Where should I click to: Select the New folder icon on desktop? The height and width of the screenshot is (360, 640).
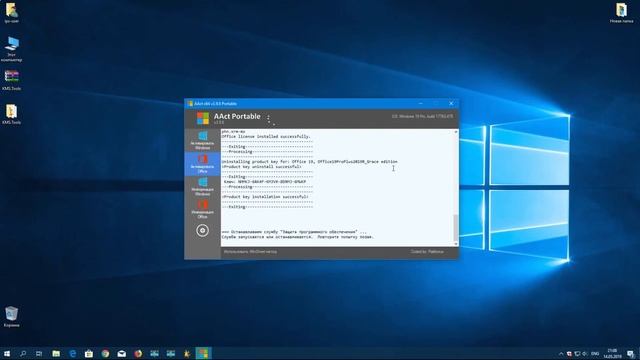pos(622,13)
